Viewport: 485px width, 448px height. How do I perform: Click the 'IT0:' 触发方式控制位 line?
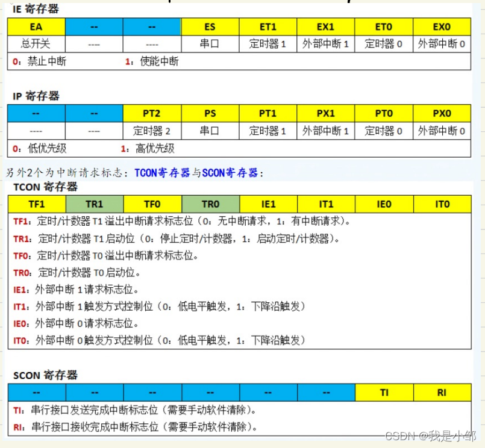(x=159, y=341)
